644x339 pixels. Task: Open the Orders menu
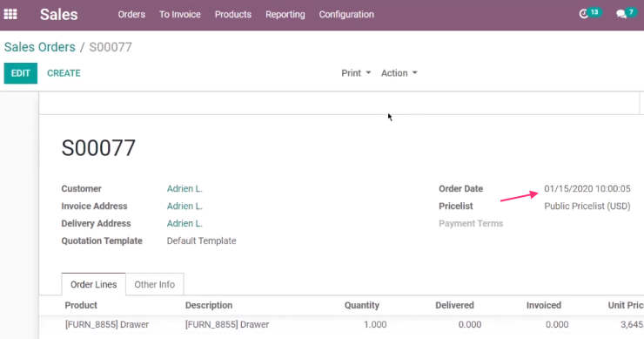(x=131, y=15)
